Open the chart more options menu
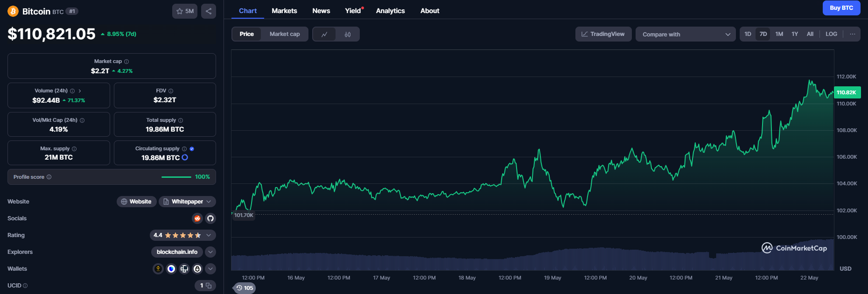The image size is (868, 294). pos(853,34)
